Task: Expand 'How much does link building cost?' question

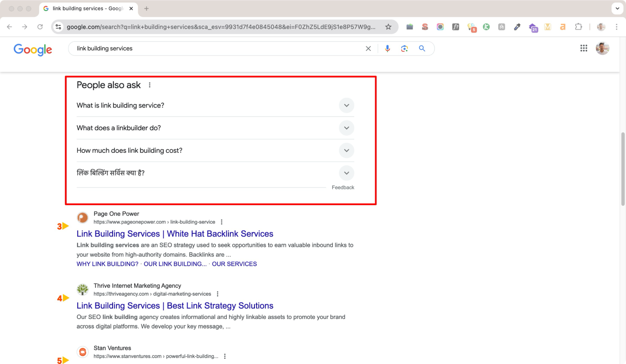Action: pyautogui.click(x=346, y=151)
